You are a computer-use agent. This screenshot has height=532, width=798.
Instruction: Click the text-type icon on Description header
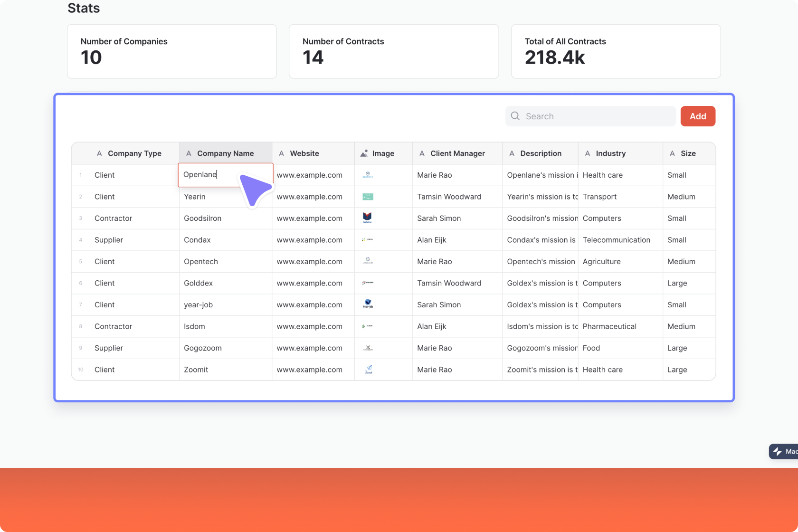tap(512, 153)
